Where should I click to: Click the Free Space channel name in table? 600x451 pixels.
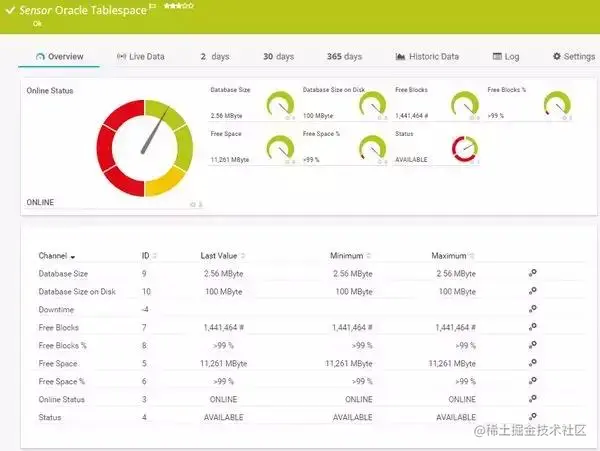click(x=58, y=363)
